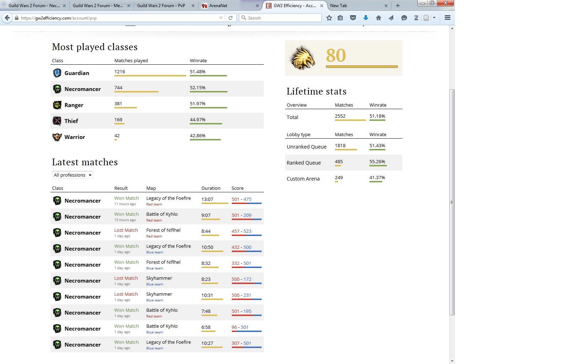The height and width of the screenshot is (364, 588).
Task: Open the chat smiley icon
Action: [x=404, y=18]
